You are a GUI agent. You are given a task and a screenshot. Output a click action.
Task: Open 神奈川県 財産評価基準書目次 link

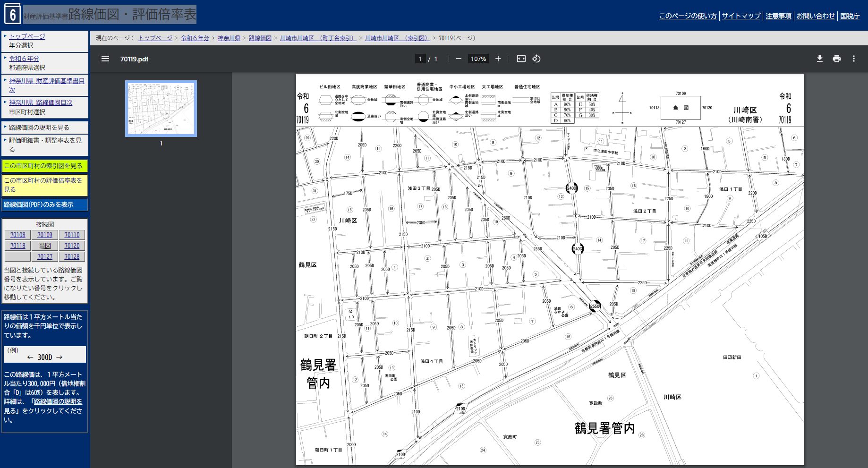point(47,85)
